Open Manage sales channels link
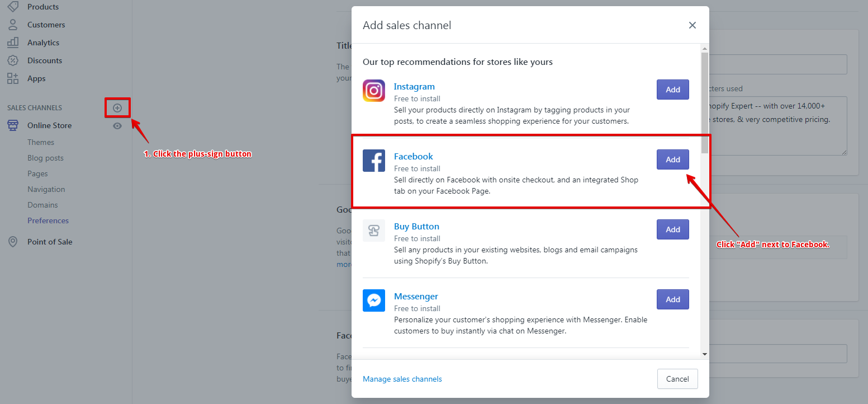Screen dimensions: 868x404 click(402, 379)
